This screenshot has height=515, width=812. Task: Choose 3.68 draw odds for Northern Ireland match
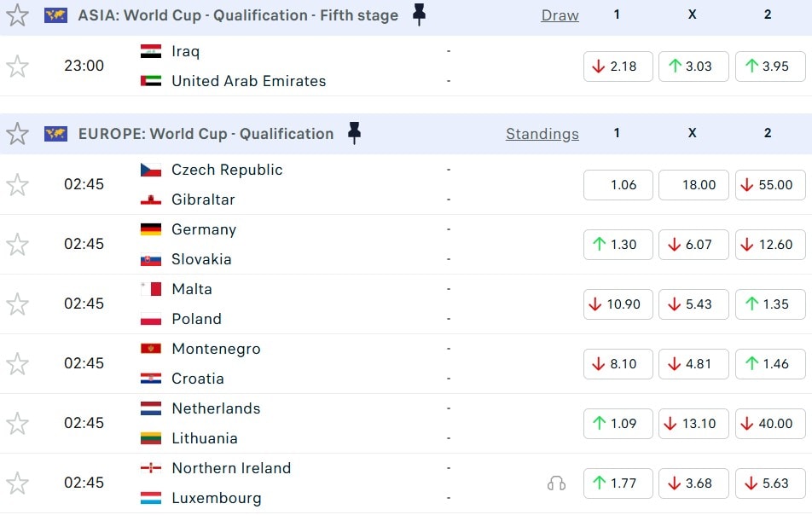point(693,483)
